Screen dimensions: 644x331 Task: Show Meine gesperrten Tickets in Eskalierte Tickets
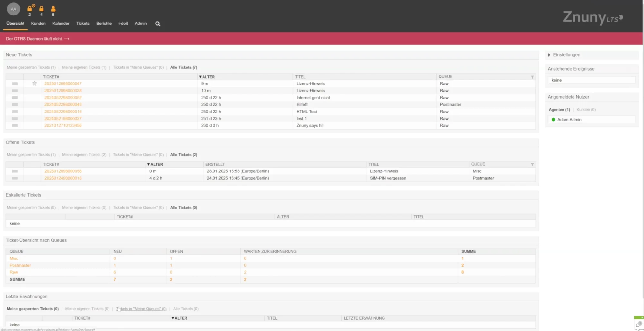[31, 208]
